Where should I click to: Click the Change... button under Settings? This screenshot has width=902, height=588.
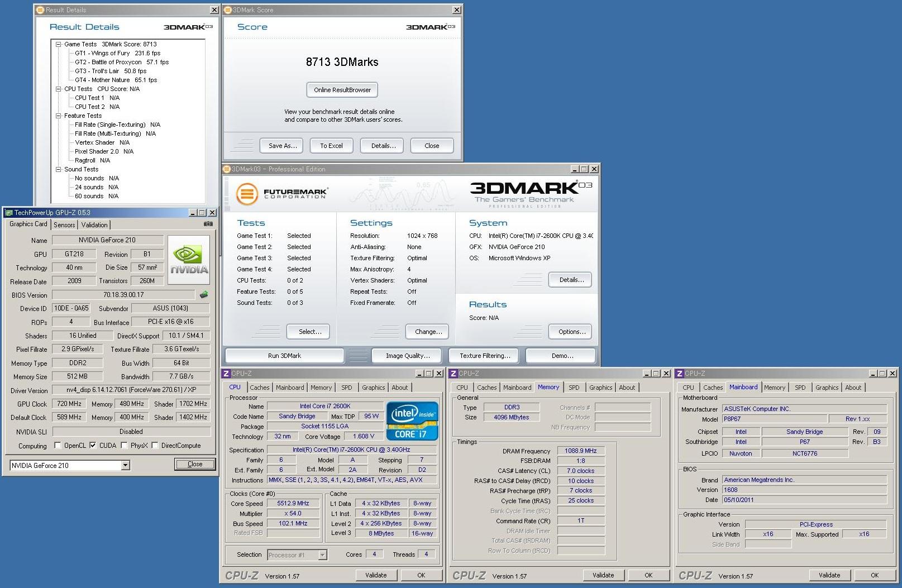tap(428, 332)
